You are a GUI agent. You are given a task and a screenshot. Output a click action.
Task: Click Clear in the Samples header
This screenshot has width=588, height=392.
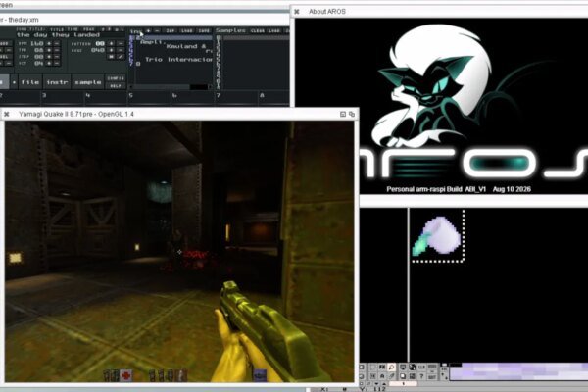(x=257, y=30)
